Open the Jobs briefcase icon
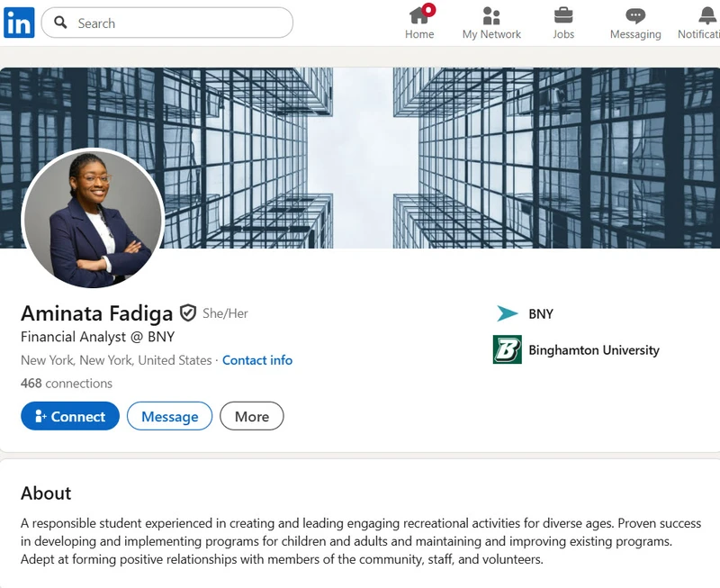Screen dimensions: 720x588 563,15
